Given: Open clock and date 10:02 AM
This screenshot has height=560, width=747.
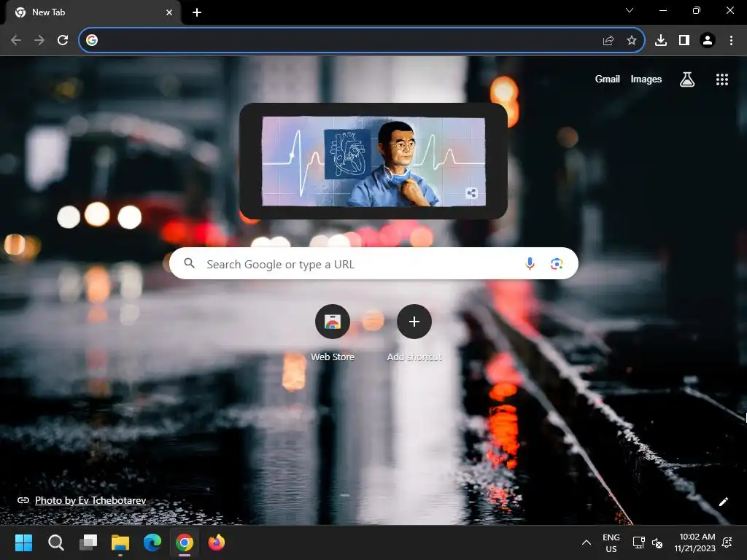Looking at the screenshot, I should click(695, 542).
